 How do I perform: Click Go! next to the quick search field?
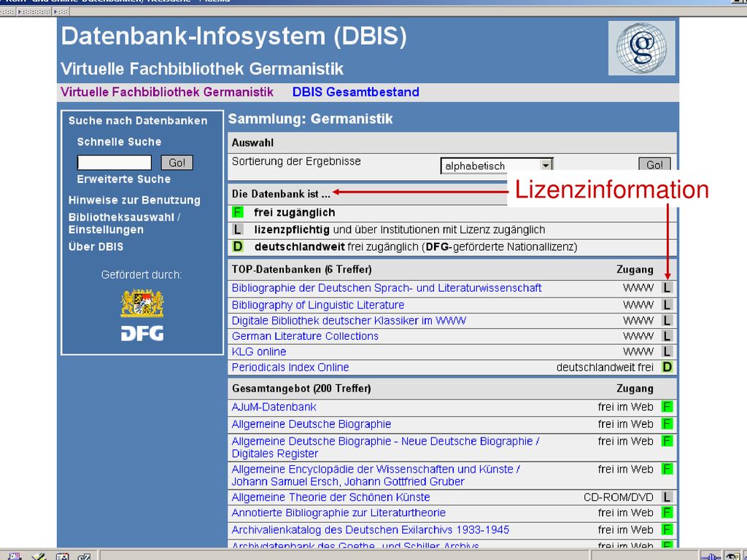(x=177, y=163)
